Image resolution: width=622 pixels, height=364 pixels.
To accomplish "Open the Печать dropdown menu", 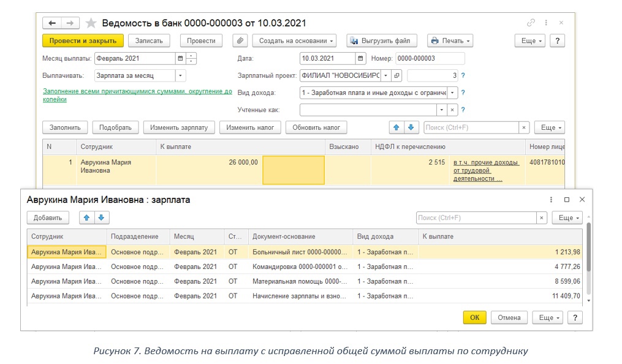I will 450,40.
